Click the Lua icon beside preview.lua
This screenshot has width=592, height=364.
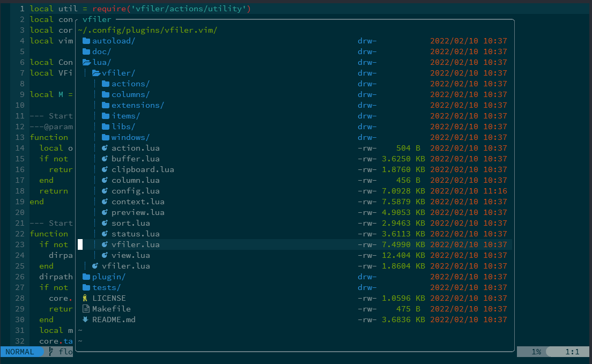tap(105, 212)
